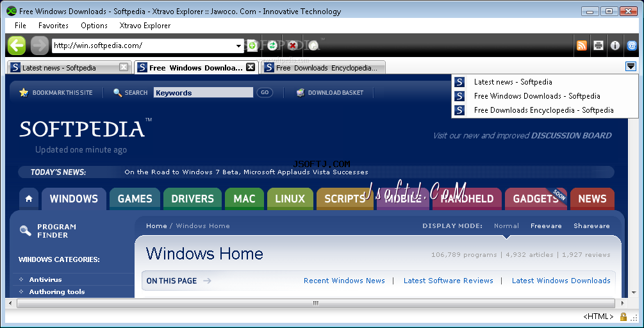The image size is (644, 328).
Task: Open the info icon in the toolbar
Action: 615,45
